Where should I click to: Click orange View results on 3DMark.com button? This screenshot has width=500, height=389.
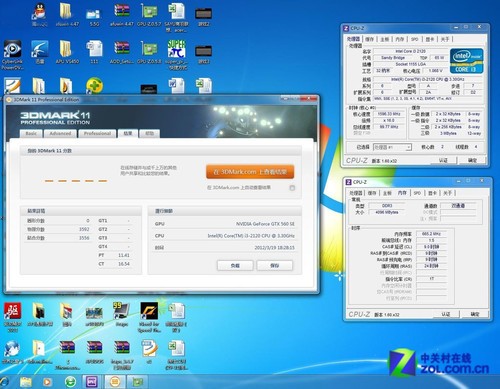point(250,172)
